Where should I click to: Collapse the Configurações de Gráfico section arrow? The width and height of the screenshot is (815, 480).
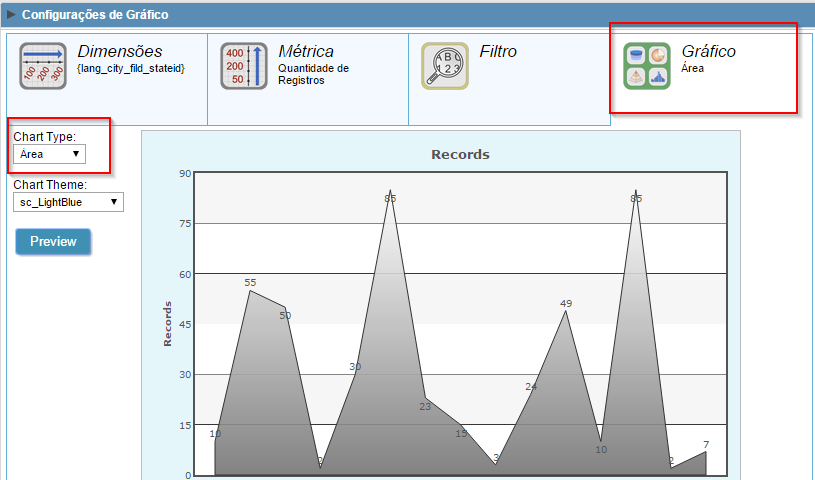click(x=12, y=15)
